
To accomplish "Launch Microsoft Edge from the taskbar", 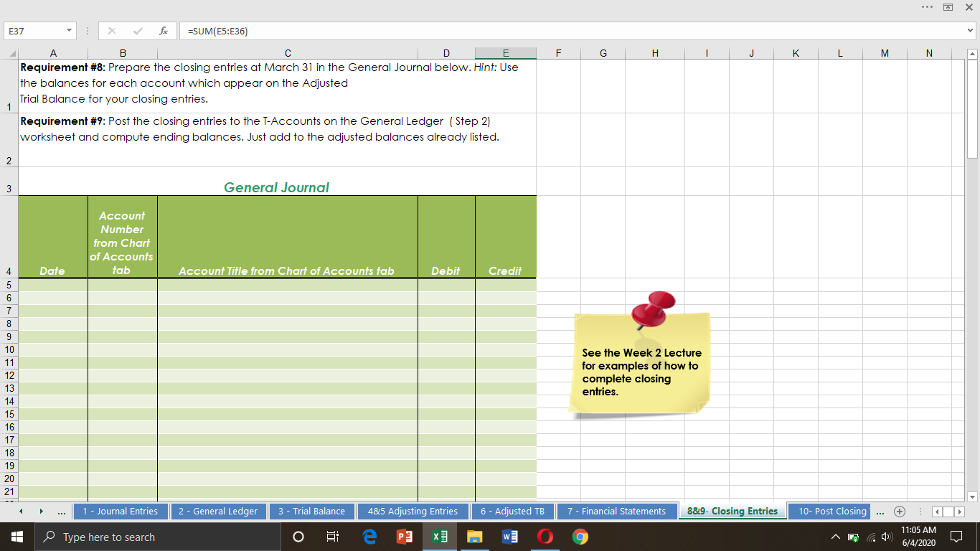I will pyautogui.click(x=369, y=537).
